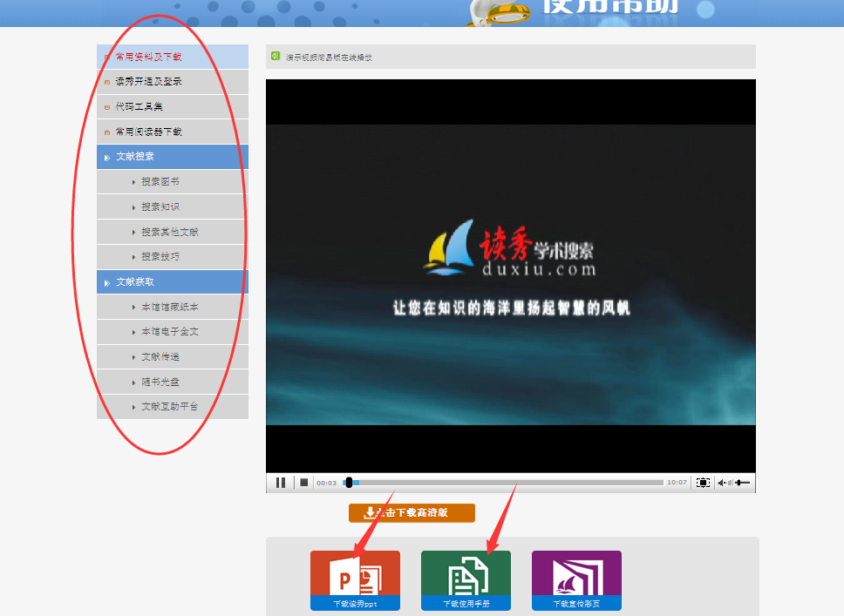Open the 搜索技巧 submenu item
Image resolution: width=844 pixels, height=616 pixels.
coord(173,257)
